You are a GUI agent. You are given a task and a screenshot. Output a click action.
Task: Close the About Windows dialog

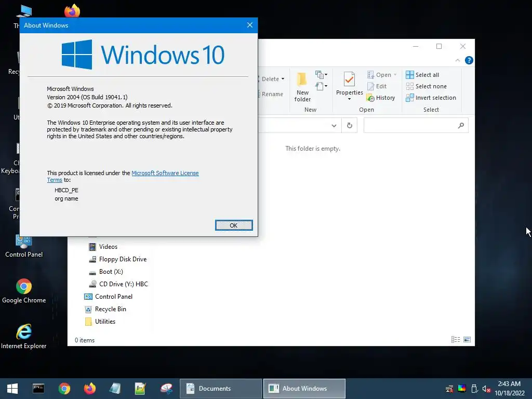tap(250, 25)
